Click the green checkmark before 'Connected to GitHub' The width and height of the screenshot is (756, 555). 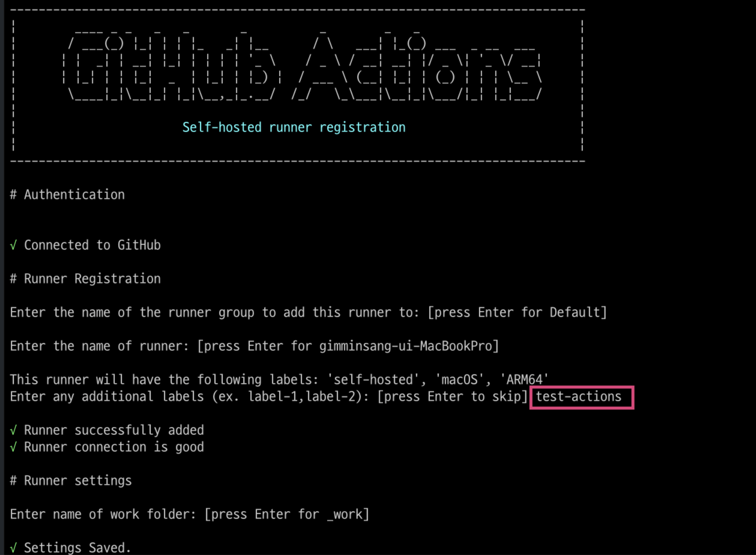[x=14, y=245]
